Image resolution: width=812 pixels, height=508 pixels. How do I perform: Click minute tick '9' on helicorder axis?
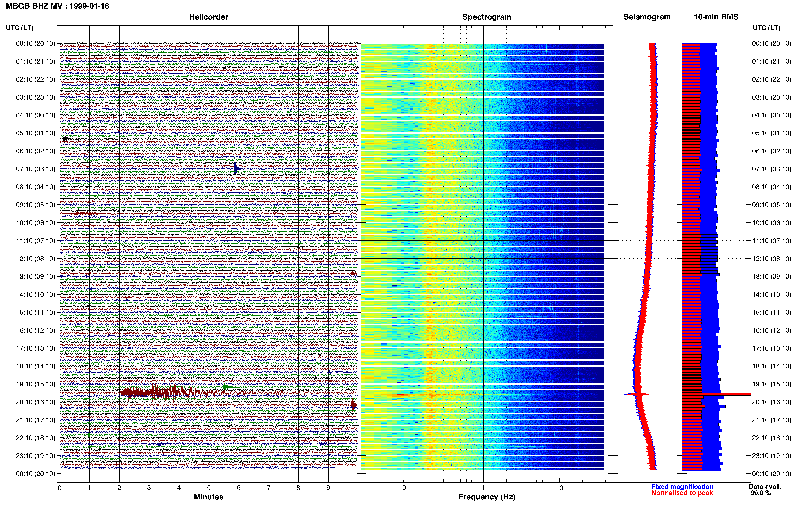click(x=328, y=487)
